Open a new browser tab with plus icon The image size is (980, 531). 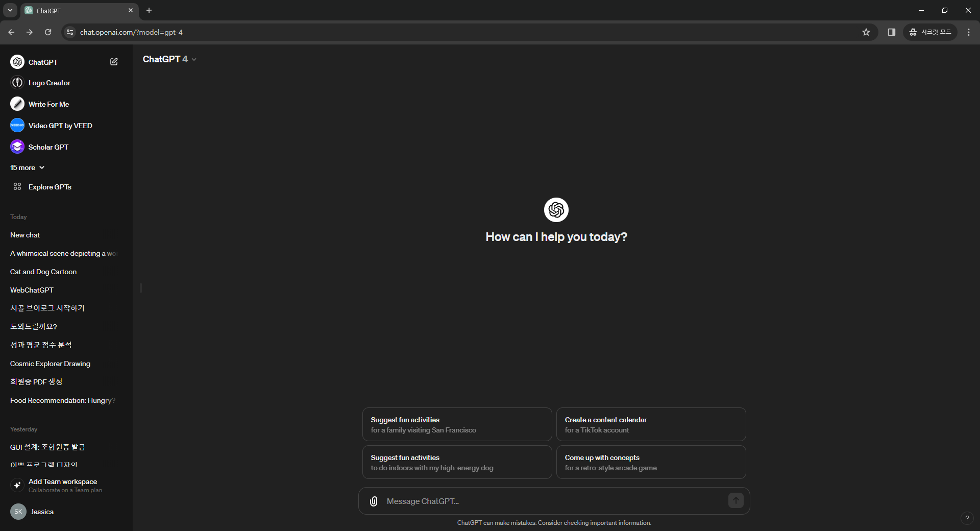tap(149, 10)
